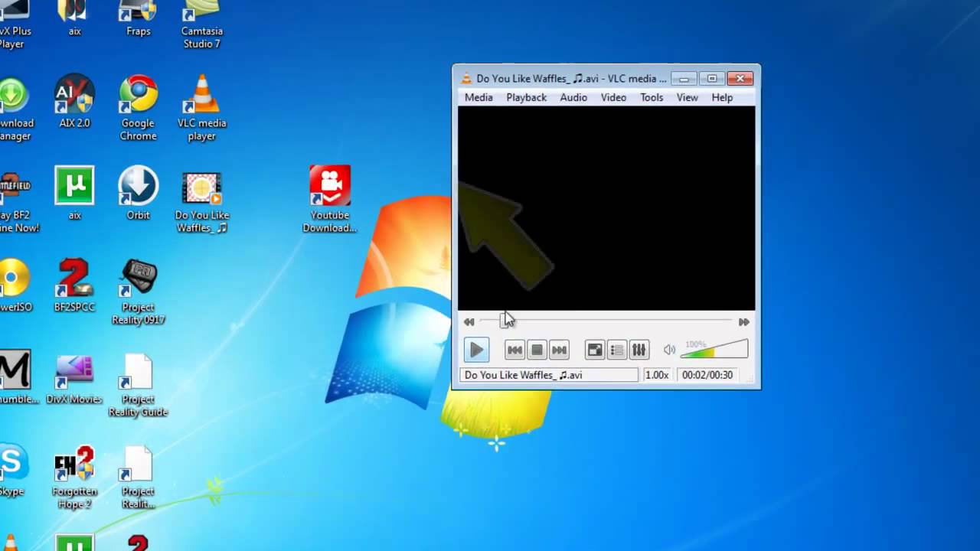Select the Youtube Downloader desktop shortcut
This screenshot has width=980, height=551.
click(x=330, y=199)
